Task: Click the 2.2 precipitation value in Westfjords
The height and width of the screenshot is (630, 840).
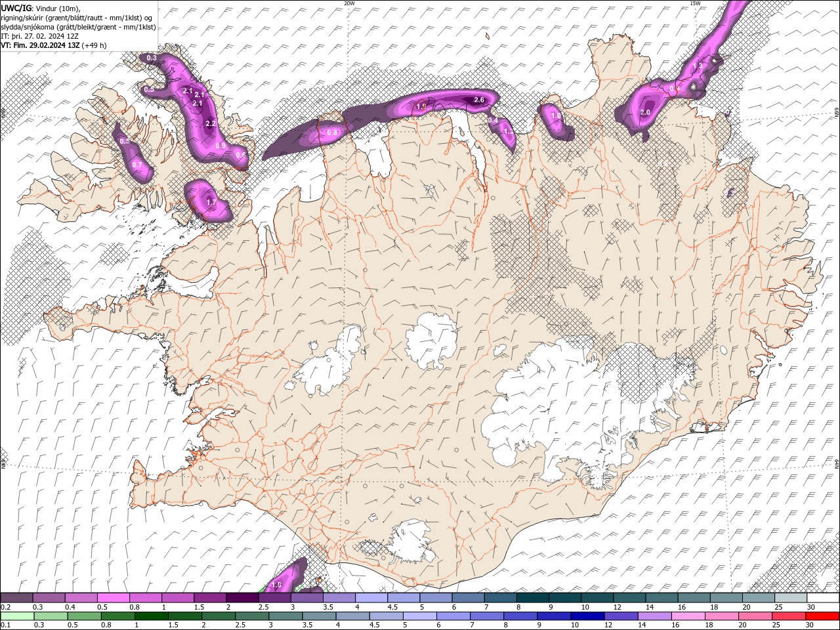Action: click(x=211, y=123)
